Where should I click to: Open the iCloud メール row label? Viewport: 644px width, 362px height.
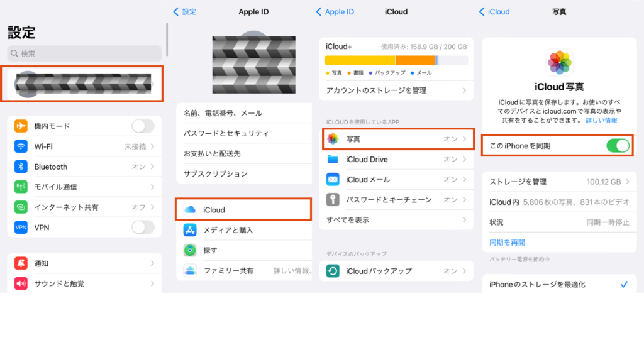click(368, 179)
